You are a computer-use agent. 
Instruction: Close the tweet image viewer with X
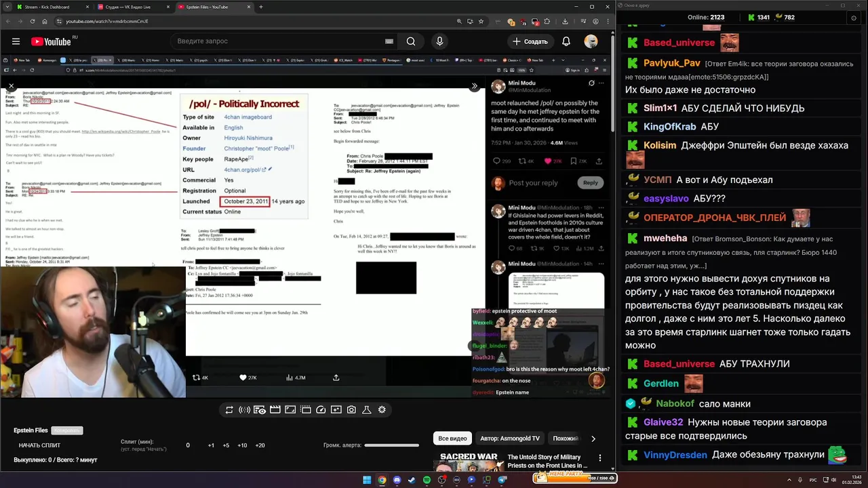click(x=11, y=87)
